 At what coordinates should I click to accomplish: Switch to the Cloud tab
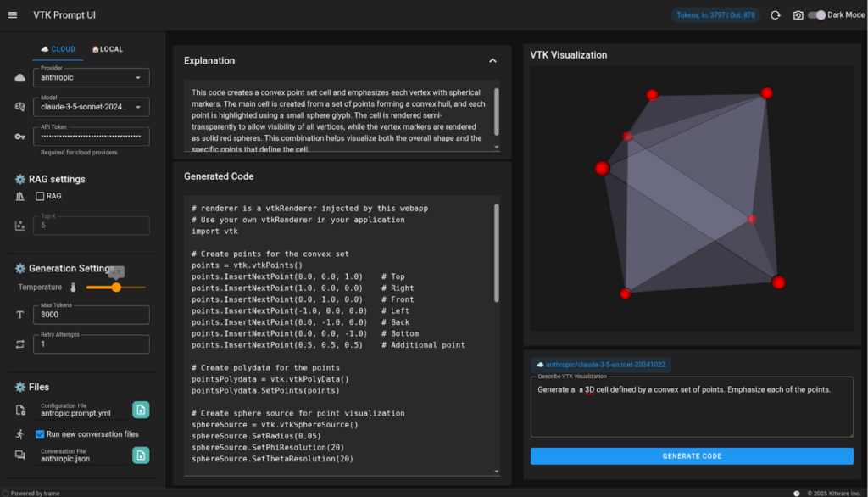(x=58, y=49)
